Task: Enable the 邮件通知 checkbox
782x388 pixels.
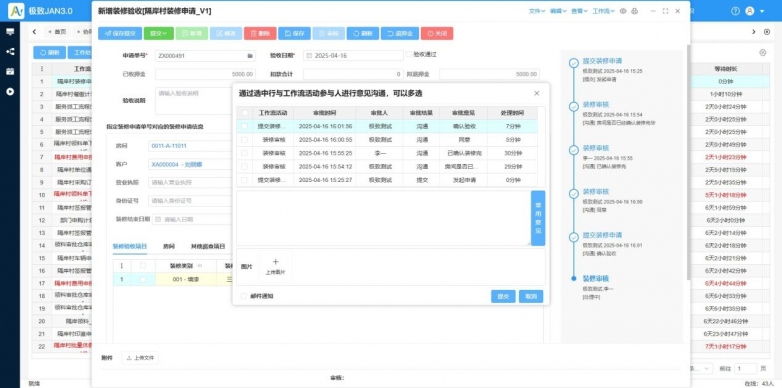Action: 244,296
